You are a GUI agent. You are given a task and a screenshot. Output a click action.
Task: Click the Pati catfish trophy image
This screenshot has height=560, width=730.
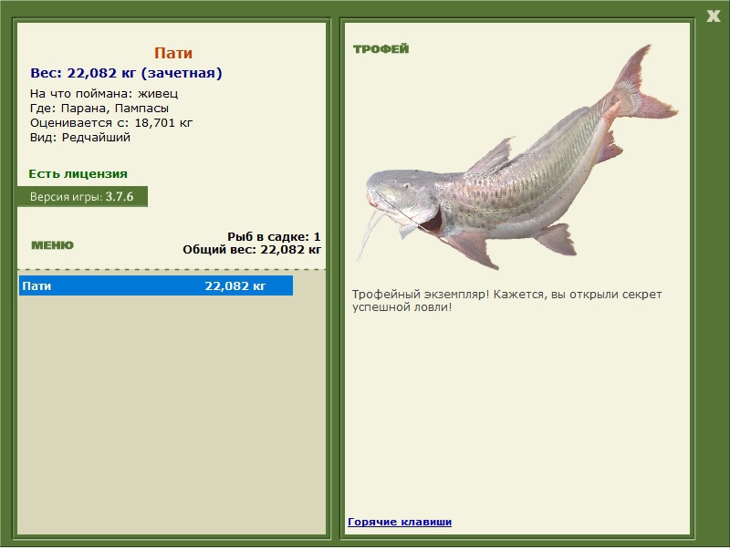[517, 159]
